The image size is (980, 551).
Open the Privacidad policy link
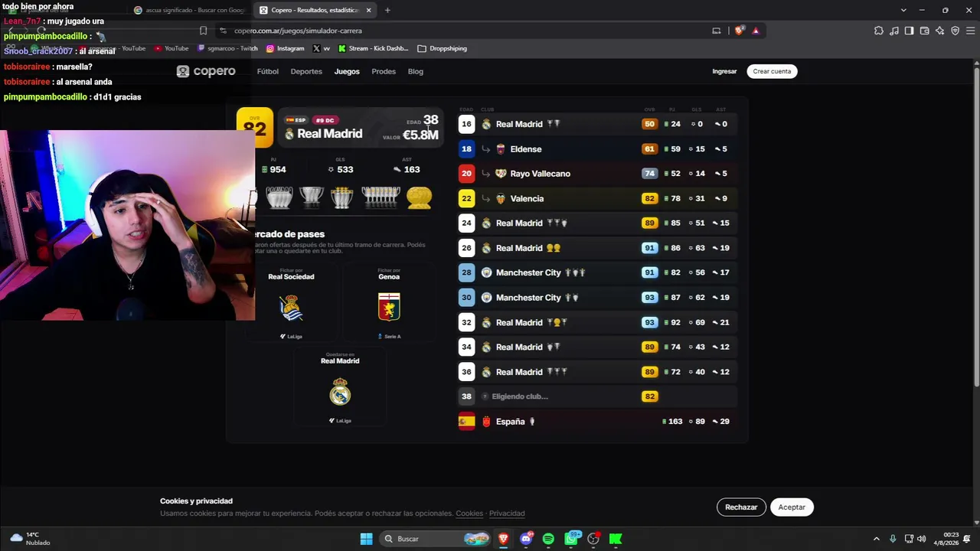[507, 514]
